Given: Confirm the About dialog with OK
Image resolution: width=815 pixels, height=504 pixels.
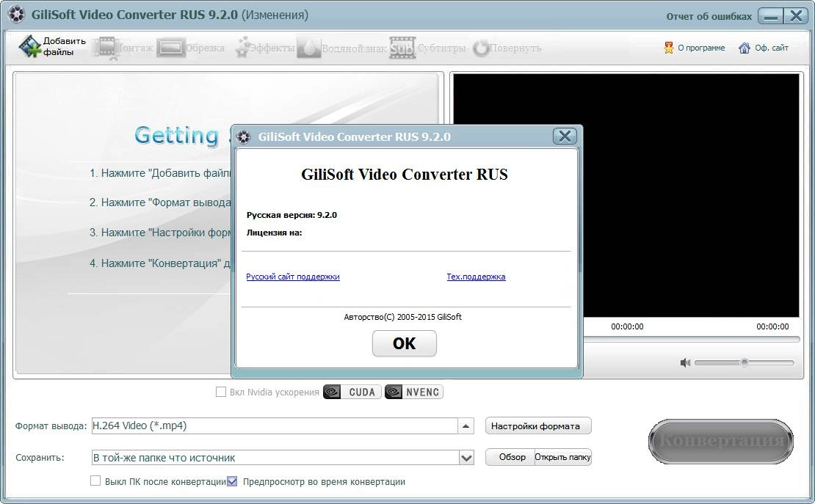Looking at the screenshot, I should coord(404,343).
